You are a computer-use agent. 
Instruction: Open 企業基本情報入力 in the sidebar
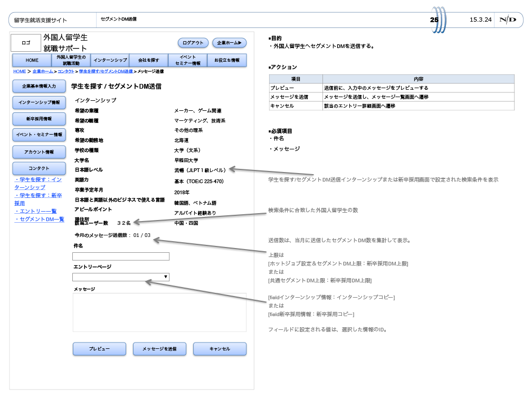[x=39, y=85]
